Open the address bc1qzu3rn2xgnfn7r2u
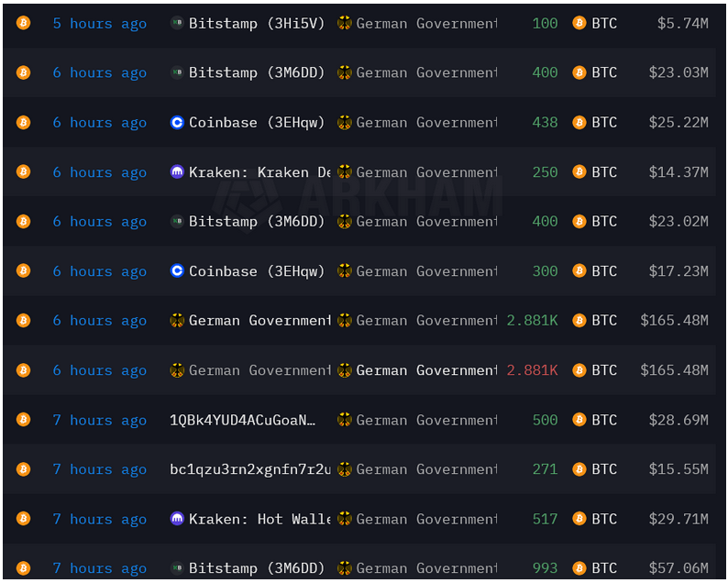This screenshot has width=728, height=583. 250,469
